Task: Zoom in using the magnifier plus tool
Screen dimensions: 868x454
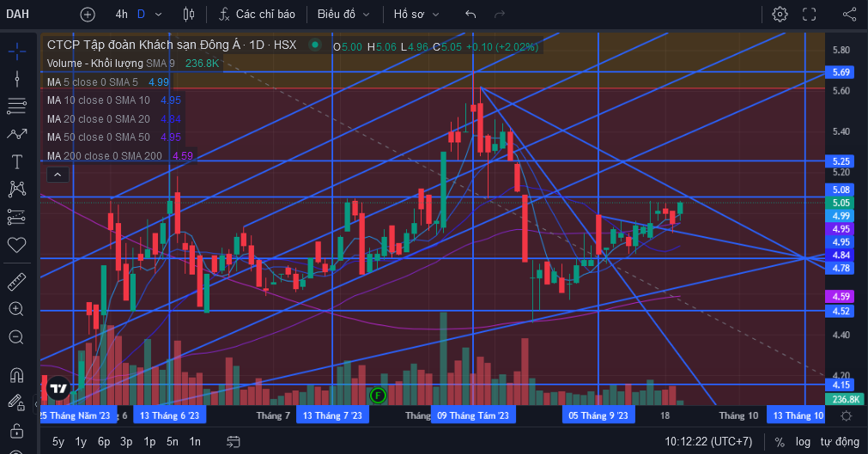Action: coord(16,309)
